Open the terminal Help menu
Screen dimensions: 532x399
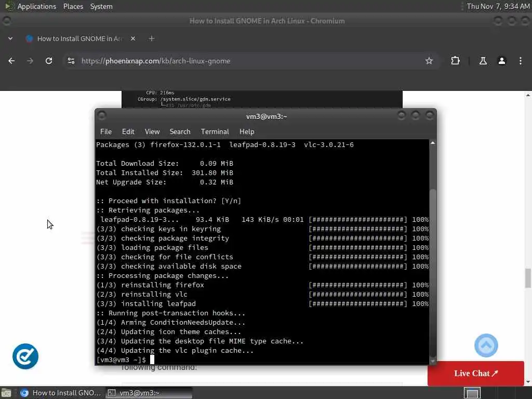247,131
